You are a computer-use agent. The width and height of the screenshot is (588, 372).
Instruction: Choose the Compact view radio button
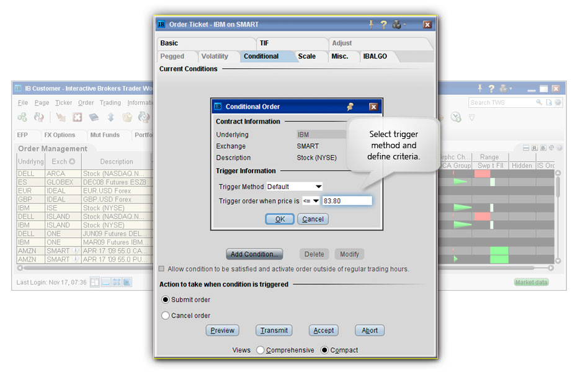tap(325, 350)
